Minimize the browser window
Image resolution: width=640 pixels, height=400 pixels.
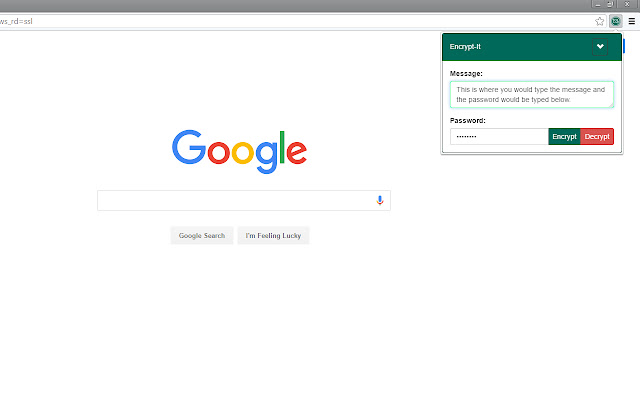(x=598, y=4)
